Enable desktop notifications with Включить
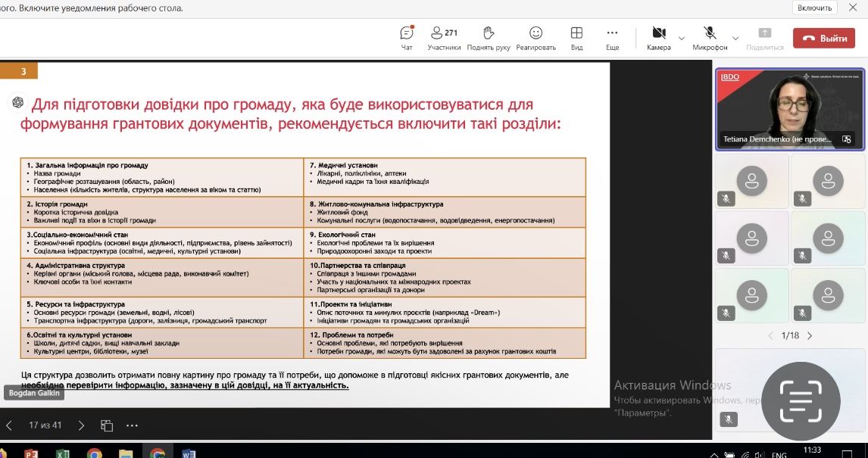 click(815, 8)
